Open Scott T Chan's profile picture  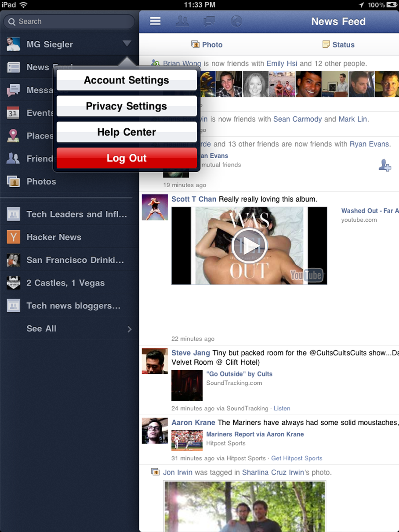point(155,207)
